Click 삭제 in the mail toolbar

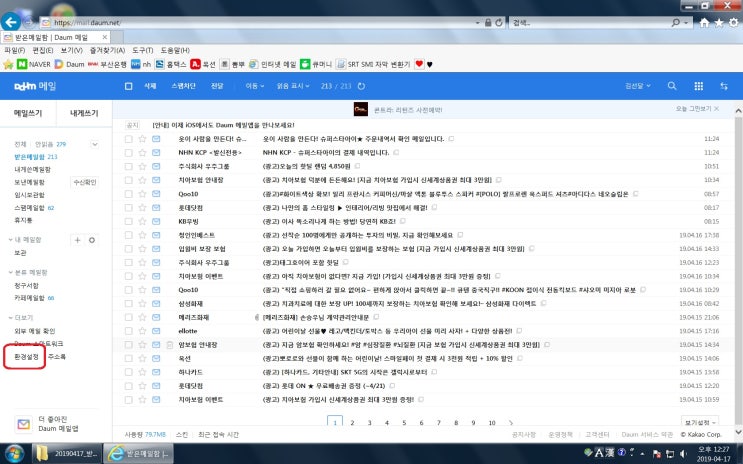[150, 86]
